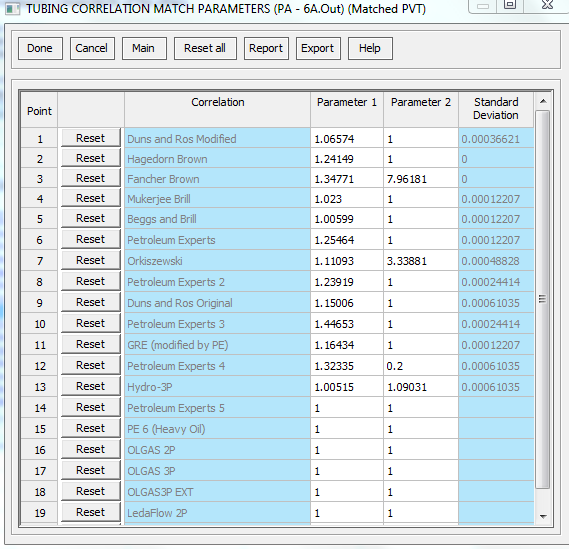Reset the Orkiszewski correlation

91,260
